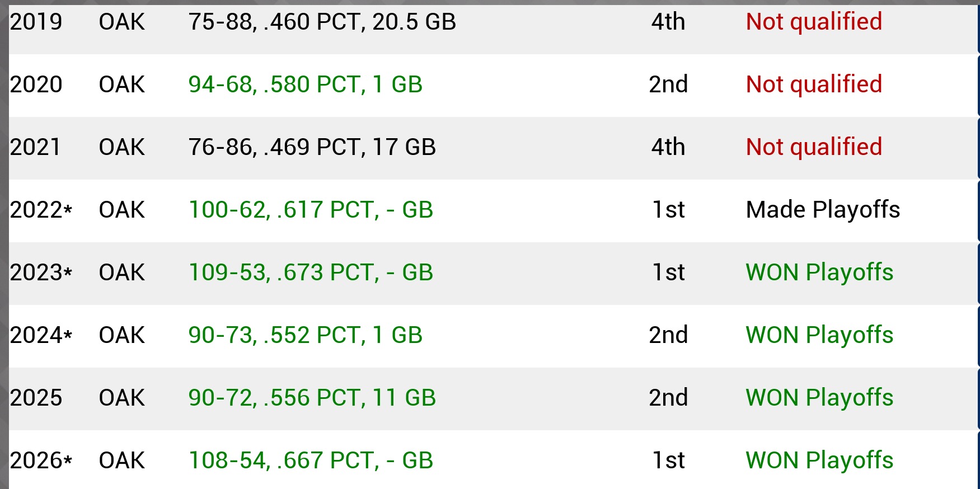Click the 2019 "Not qualified" playoff result

point(814,22)
